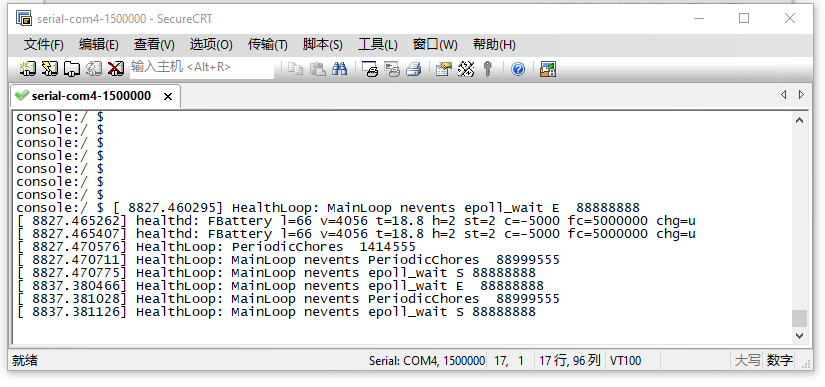825x387 pixels.
Task: Click the vertical scrollbar thumb
Action: (799, 318)
